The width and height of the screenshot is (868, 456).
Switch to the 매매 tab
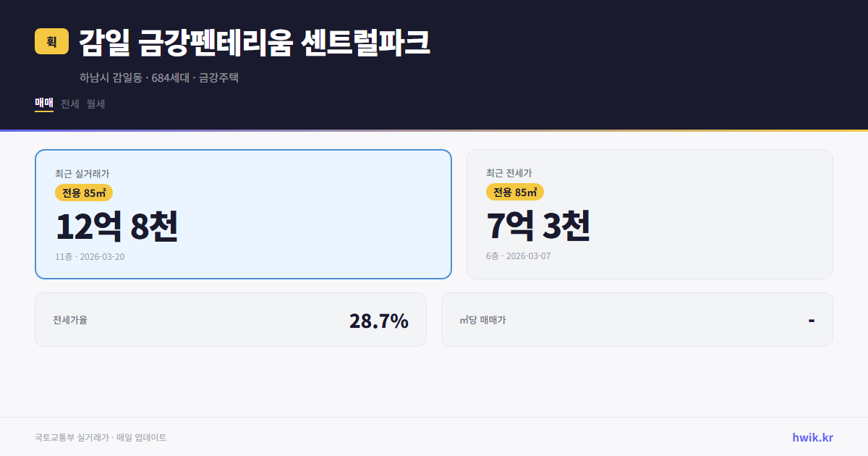[x=43, y=104]
